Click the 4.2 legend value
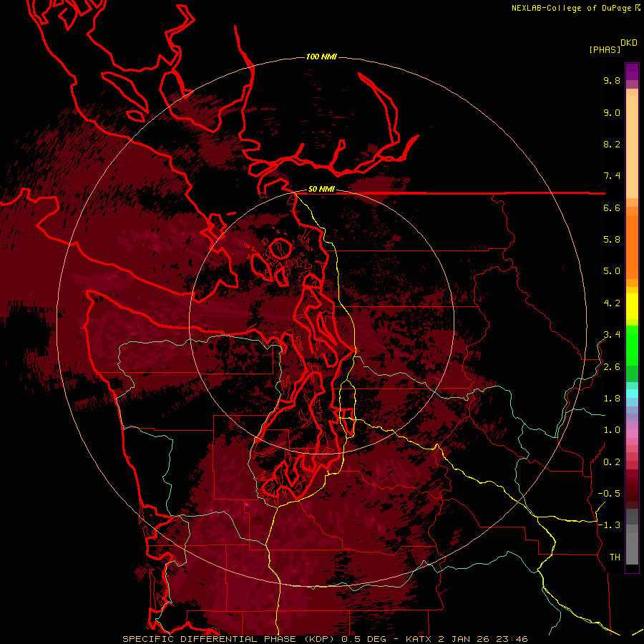The height and width of the screenshot is (644, 644). [612, 303]
